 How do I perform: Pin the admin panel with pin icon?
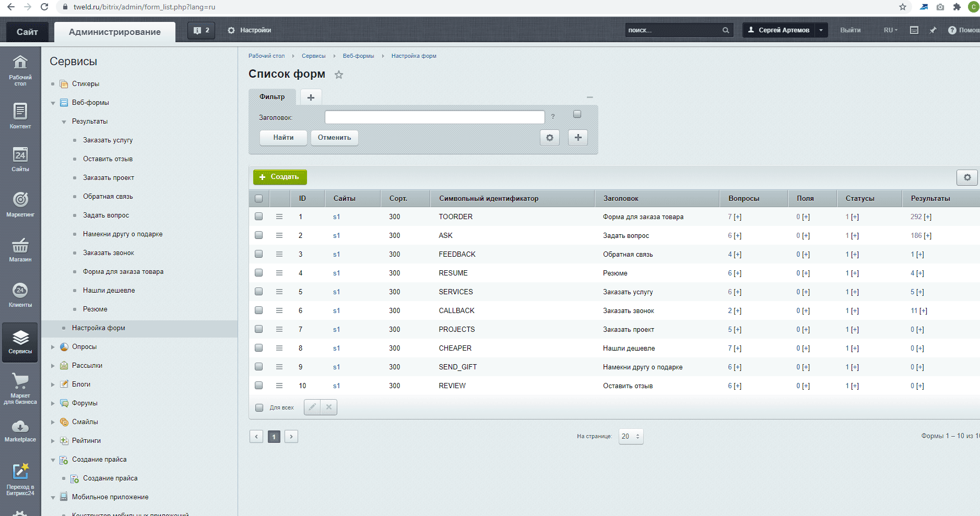[x=933, y=30]
